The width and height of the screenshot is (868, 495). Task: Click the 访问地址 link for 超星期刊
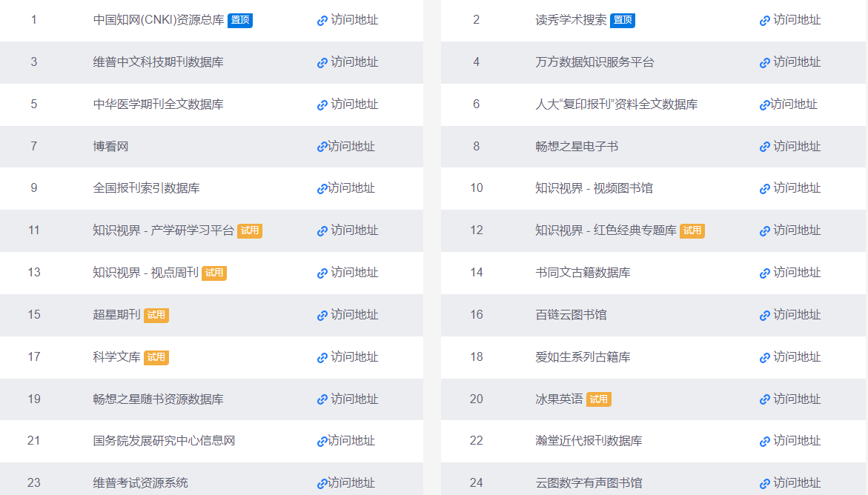(x=354, y=314)
